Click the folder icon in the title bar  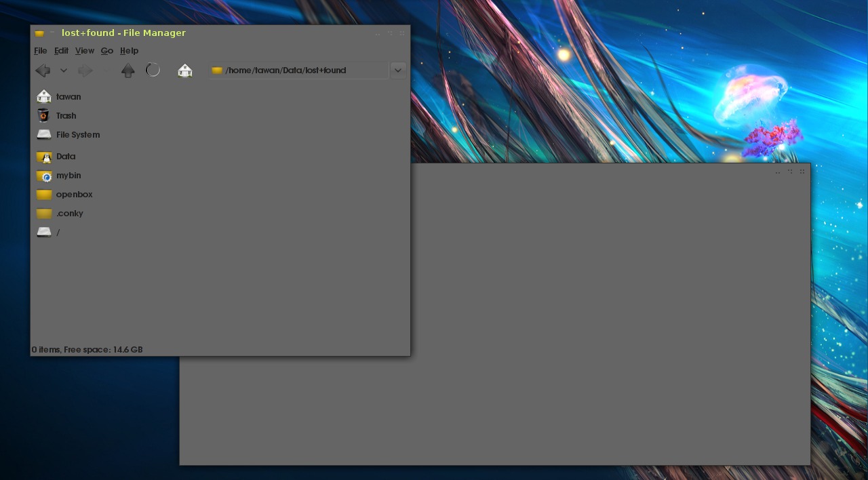coord(39,33)
